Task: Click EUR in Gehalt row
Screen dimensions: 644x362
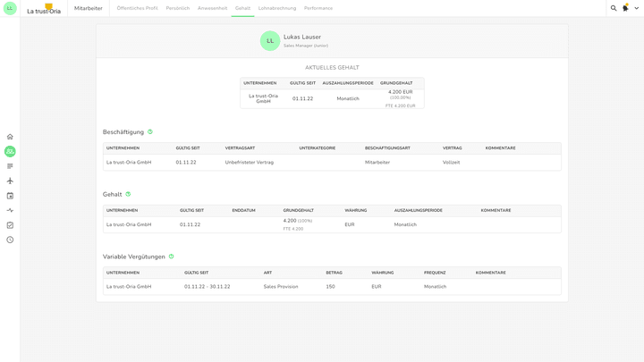Action: (x=350, y=224)
